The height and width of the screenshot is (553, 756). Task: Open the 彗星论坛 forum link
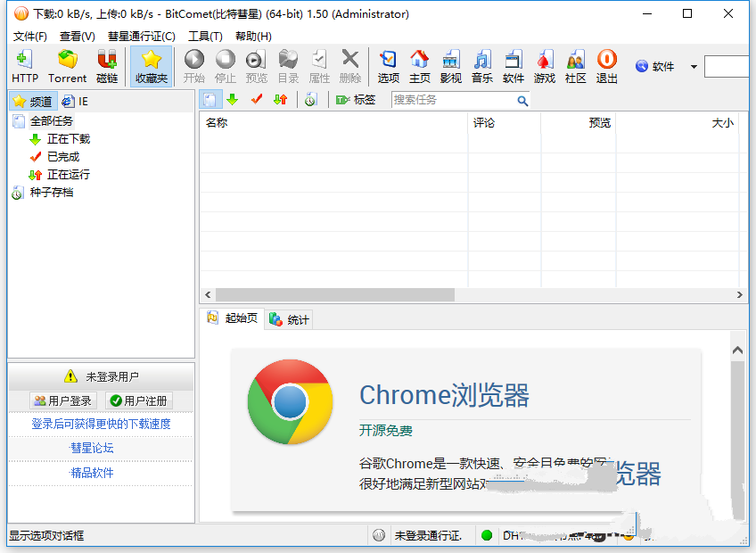point(93,449)
